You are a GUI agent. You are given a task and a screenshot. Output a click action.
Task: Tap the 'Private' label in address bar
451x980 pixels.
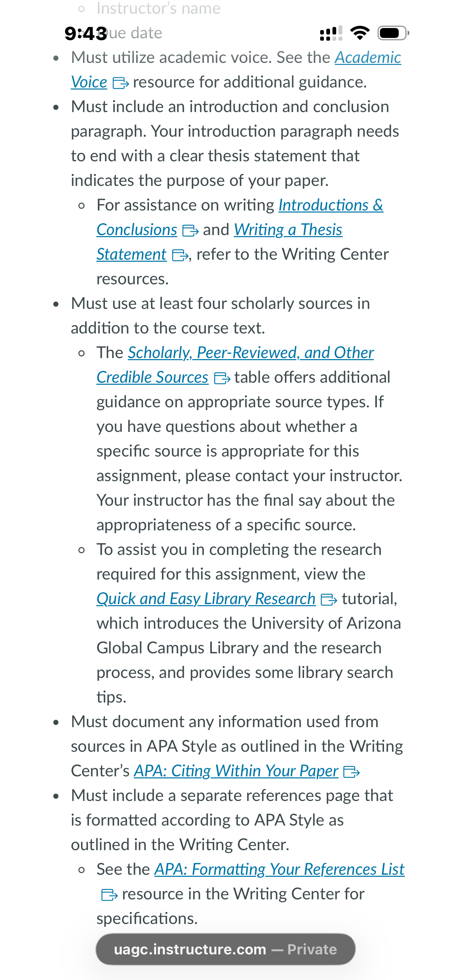312,950
